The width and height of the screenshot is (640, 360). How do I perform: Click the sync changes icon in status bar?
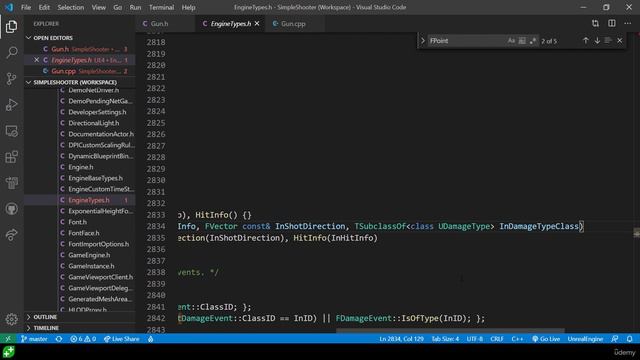pos(59,339)
